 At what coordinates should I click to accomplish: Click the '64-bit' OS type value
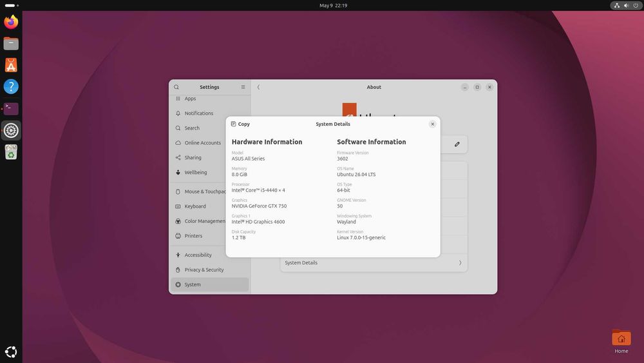[x=343, y=190]
